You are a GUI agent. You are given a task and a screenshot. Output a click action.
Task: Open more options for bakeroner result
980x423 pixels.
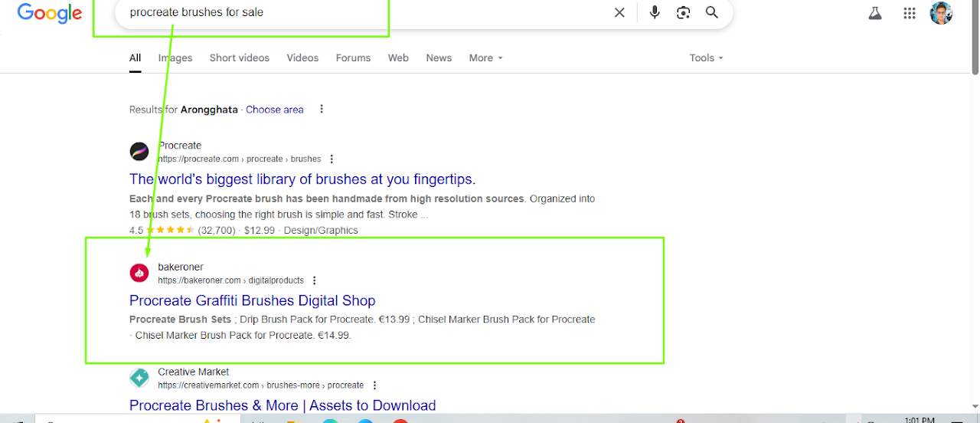[x=314, y=280]
